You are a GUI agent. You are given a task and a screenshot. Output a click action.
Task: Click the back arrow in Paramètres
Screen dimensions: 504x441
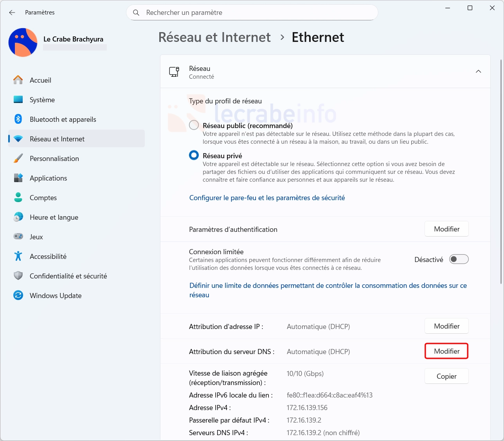click(x=12, y=13)
